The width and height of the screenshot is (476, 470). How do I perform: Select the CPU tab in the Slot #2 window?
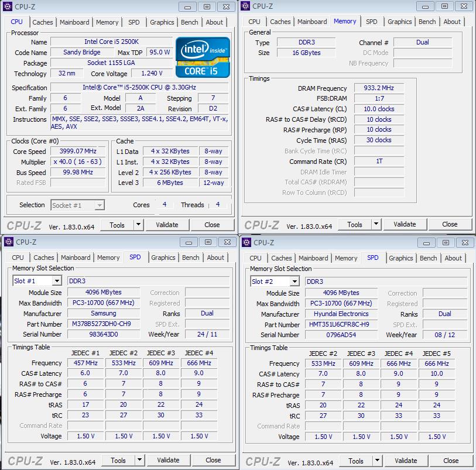coord(255,258)
